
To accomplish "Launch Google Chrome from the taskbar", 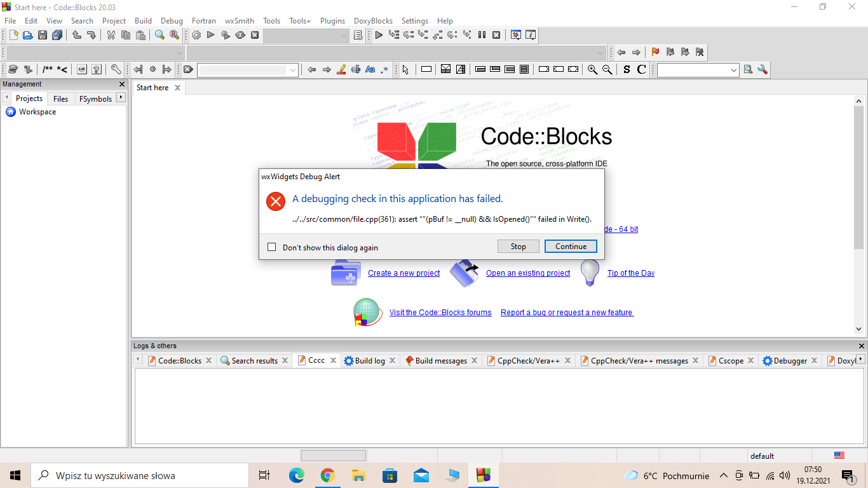I will pos(327,475).
